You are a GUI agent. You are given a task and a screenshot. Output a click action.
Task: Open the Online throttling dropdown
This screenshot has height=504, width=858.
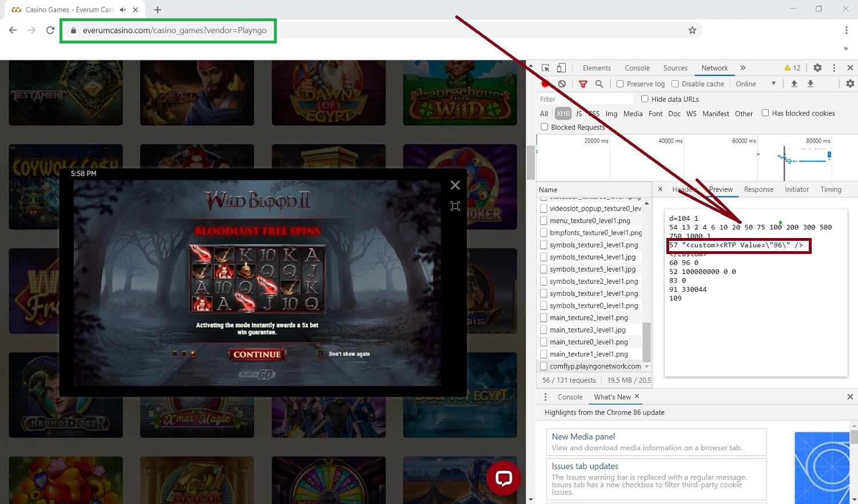pyautogui.click(x=756, y=84)
